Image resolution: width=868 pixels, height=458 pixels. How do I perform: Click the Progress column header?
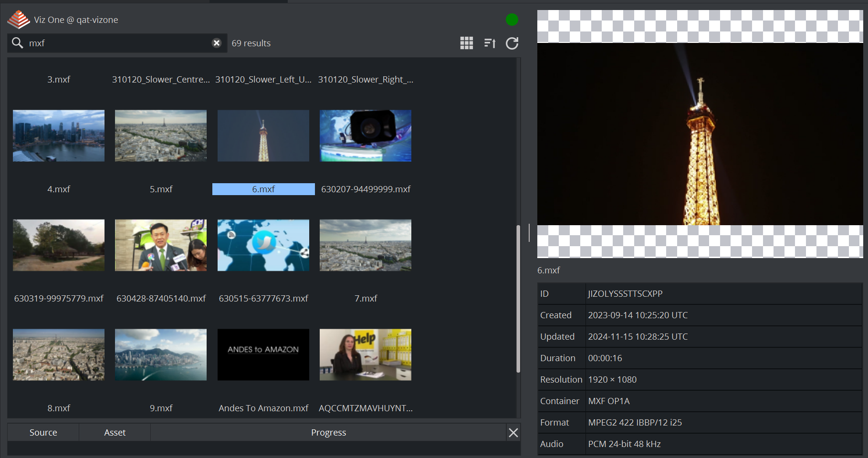[x=328, y=433]
